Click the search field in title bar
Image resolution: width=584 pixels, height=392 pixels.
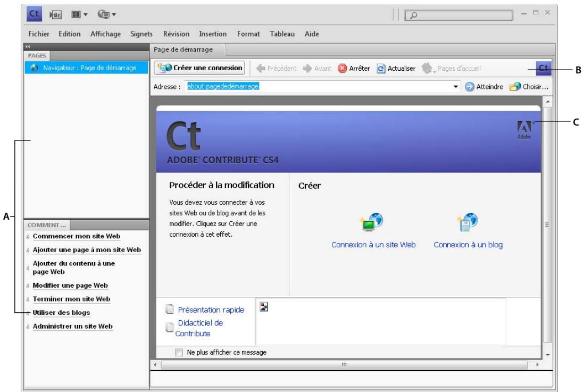point(458,15)
